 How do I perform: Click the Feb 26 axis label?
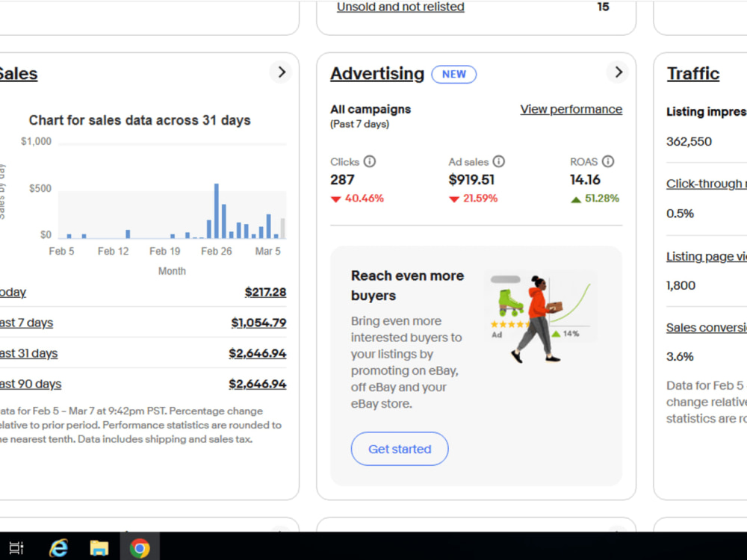pyautogui.click(x=217, y=252)
